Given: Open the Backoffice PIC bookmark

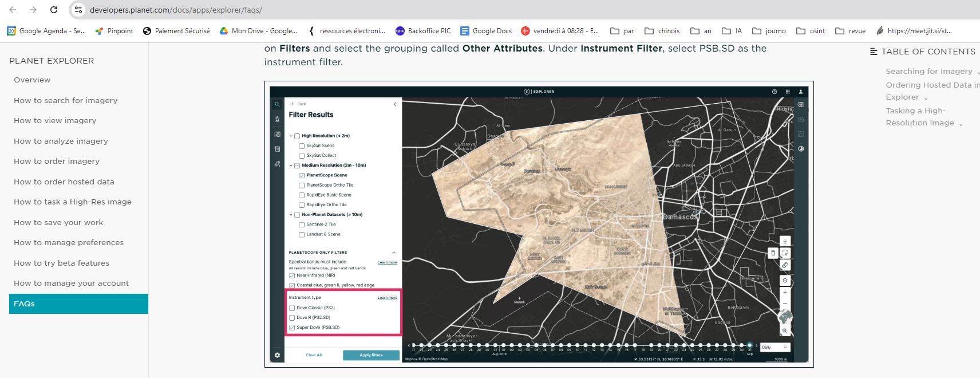Looking at the screenshot, I should tap(423, 31).
